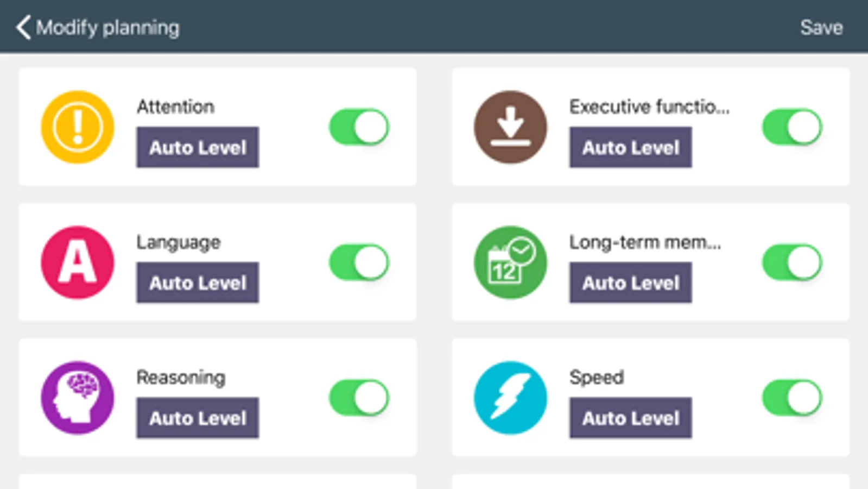
Task: Click the Modify planning title text
Action: pos(107,27)
